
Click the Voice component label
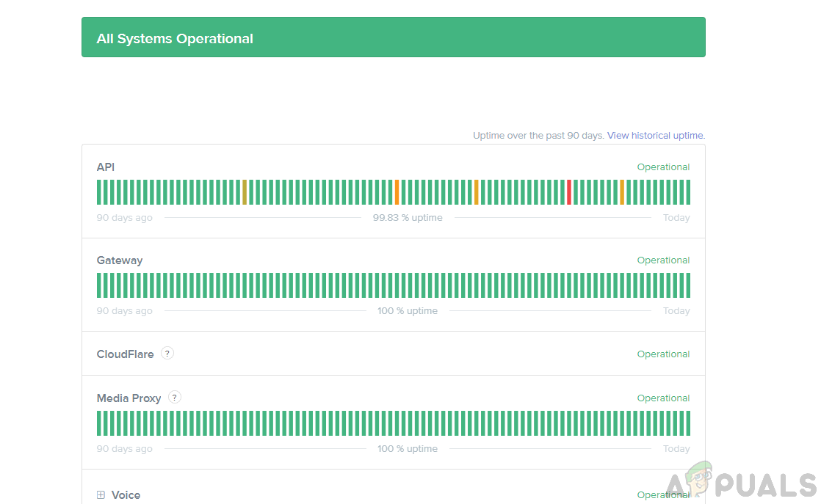tap(126, 495)
